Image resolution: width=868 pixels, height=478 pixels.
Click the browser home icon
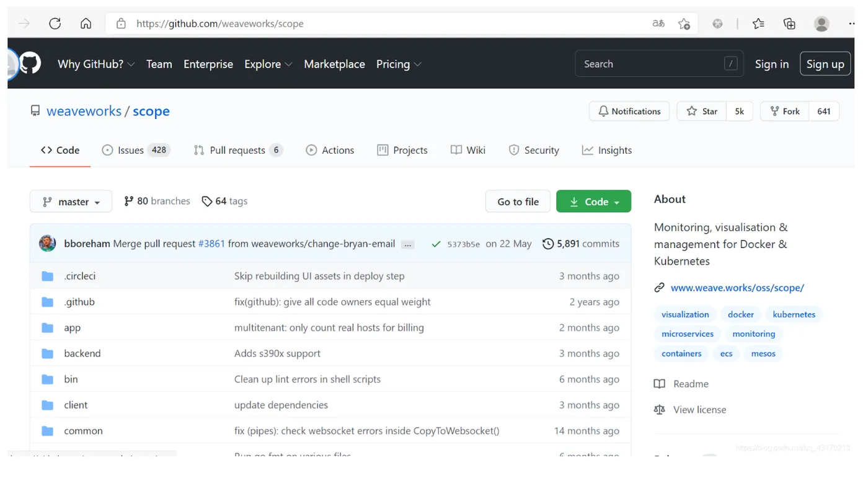pos(86,24)
